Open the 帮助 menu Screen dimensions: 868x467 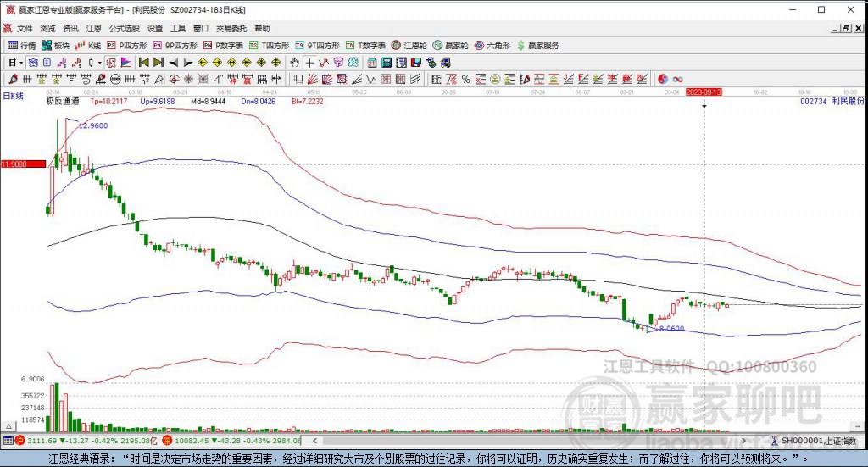click(x=263, y=28)
